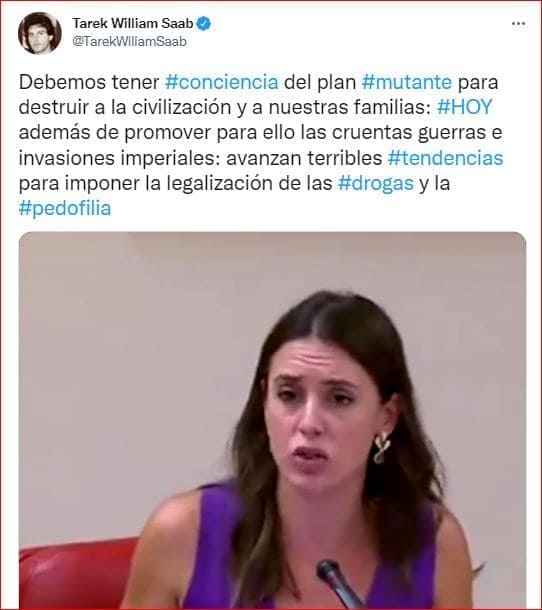Open Tarek William Saab's profile avatar

tap(39, 33)
